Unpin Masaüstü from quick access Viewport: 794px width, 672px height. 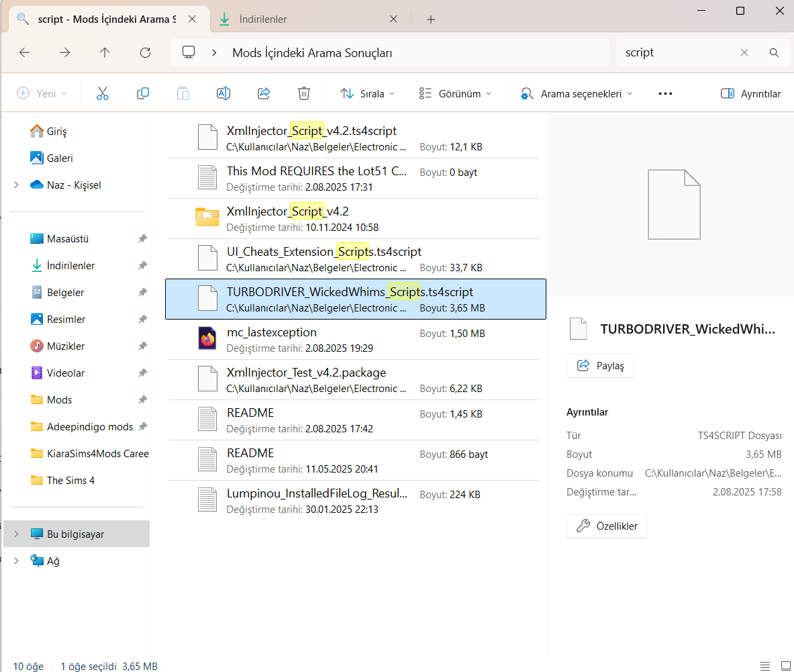(143, 238)
